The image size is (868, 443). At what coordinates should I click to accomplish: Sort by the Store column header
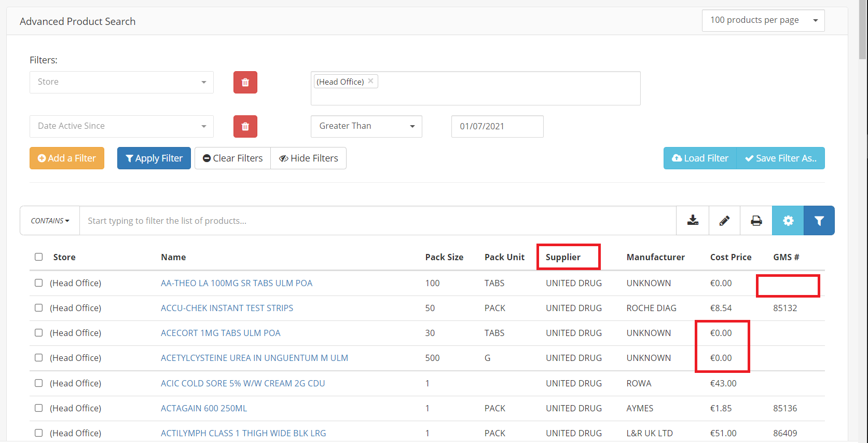64,257
